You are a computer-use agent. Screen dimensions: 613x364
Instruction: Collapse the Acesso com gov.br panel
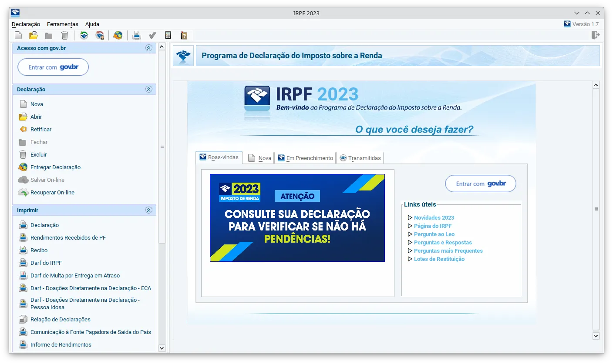pyautogui.click(x=148, y=48)
